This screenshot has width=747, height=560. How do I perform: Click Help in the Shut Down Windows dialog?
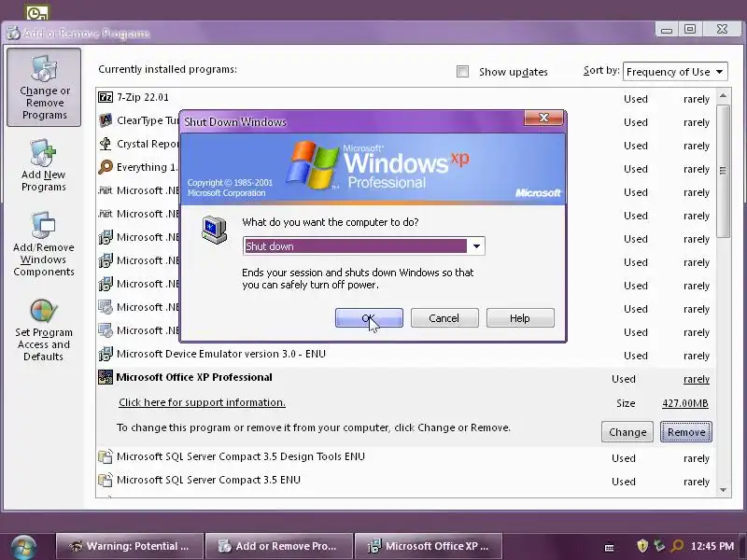(x=520, y=318)
